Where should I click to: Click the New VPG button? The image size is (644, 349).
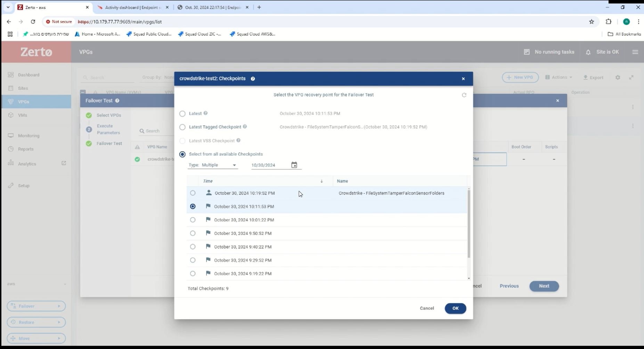pos(520,77)
